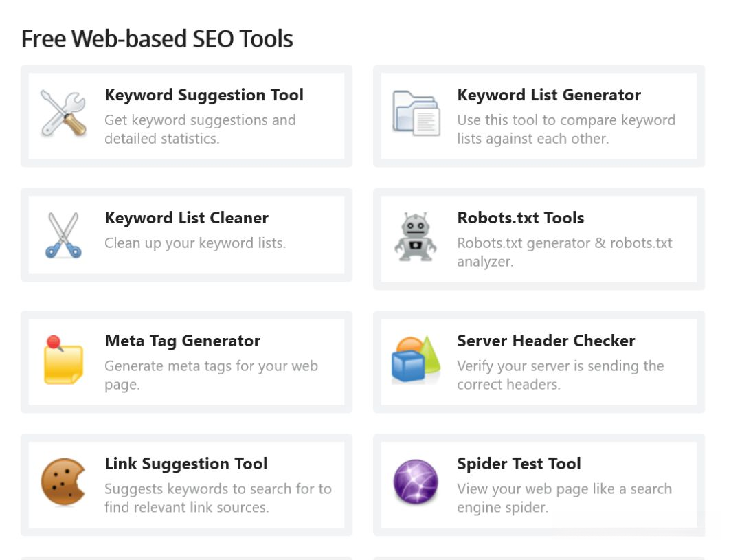This screenshot has width=742, height=560.
Task: Open the Keyword List Generator link
Action: [x=549, y=95]
